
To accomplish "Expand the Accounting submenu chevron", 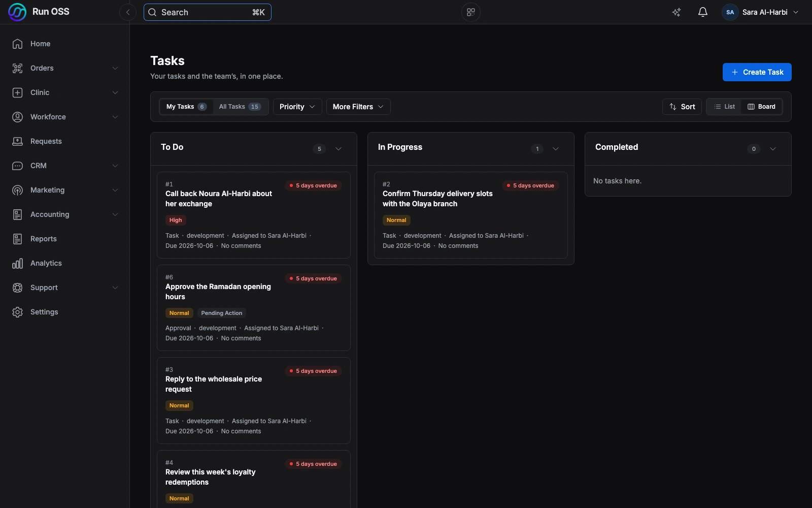I will click(115, 214).
